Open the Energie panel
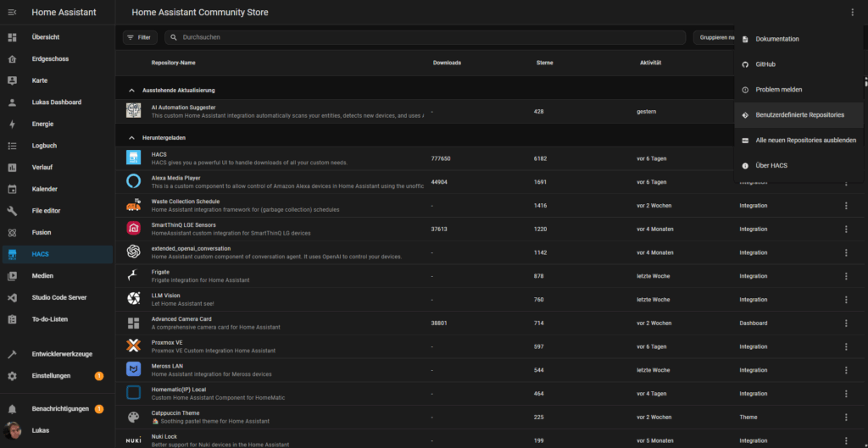Viewport: 868px width, 448px height. click(x=58, y=124)
